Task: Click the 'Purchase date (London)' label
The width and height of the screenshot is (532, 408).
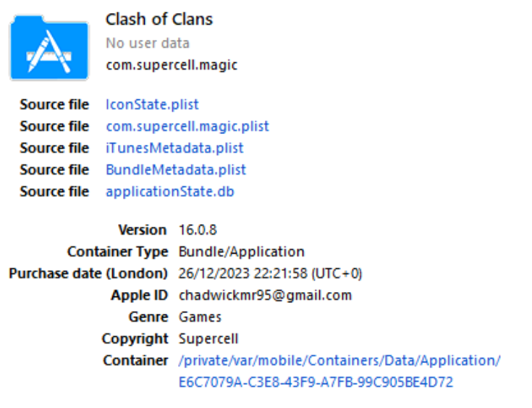Action: point(88,273)
